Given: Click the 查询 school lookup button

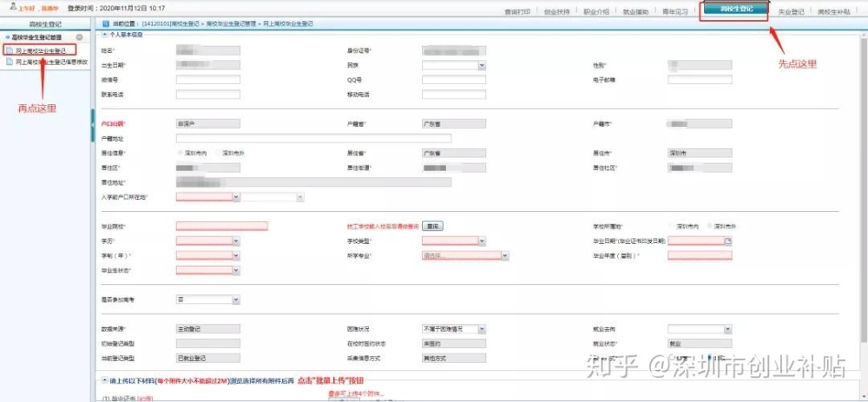Looking at the screenshot, I should (x=433, y=226).
